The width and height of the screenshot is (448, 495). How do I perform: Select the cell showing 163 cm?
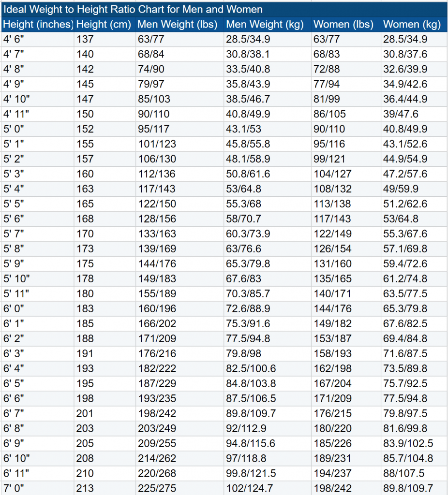[105, 189]
